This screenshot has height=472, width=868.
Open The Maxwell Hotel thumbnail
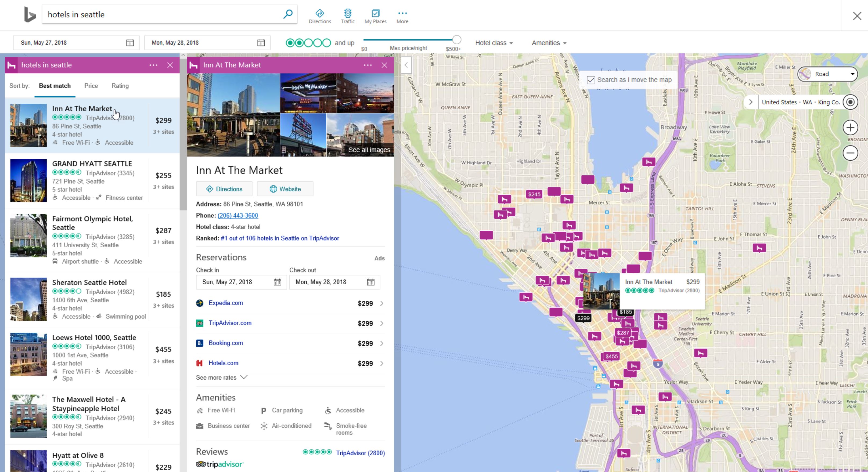29,416
